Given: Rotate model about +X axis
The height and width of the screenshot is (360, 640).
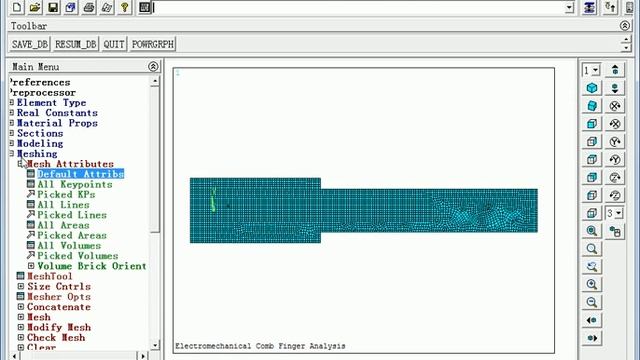Looking at the screenshot, I should [x=615, y=106].
